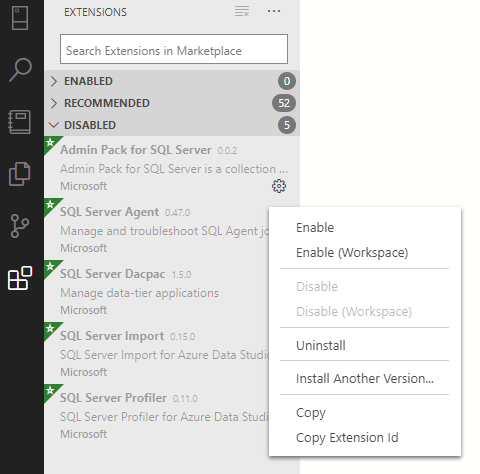Click the gear icon for Admin Pack
The height and width of the screenshot is (474, 480).
point(279,186)
